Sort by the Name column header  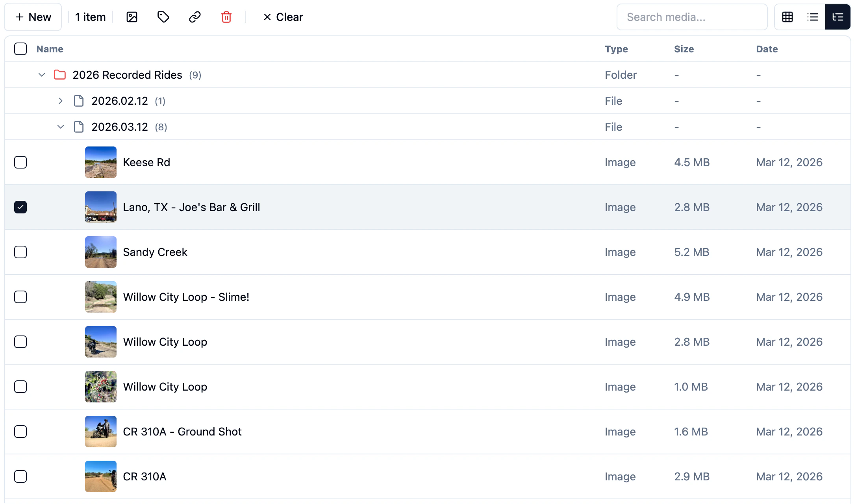50,49
